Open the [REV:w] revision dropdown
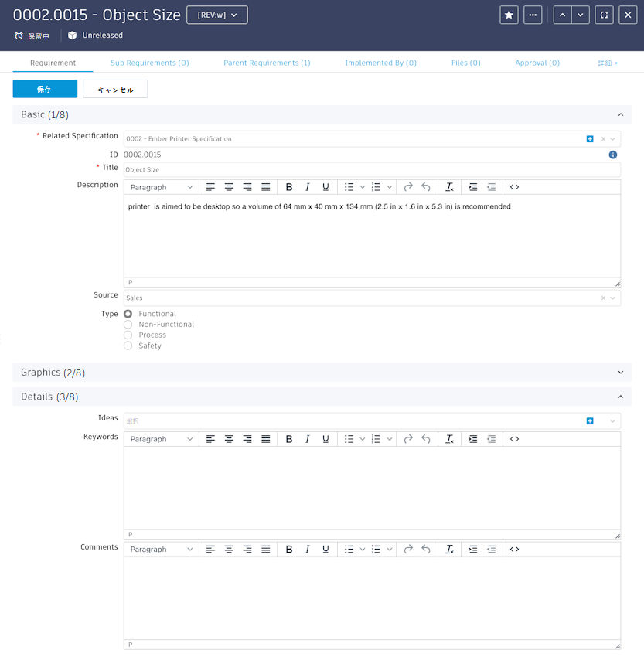This screenshot has width=644, height=657. (217, 15)
